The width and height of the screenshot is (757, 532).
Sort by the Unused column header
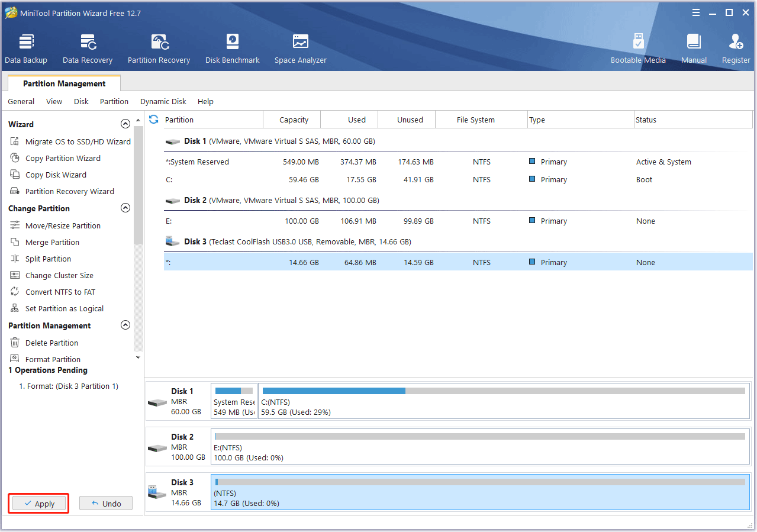(x=407, y=120)
